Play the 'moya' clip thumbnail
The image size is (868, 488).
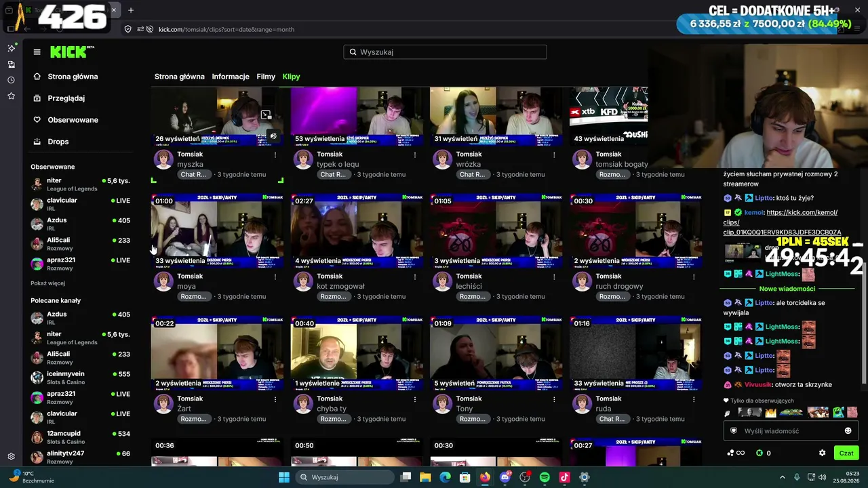[x=217, y=230]
